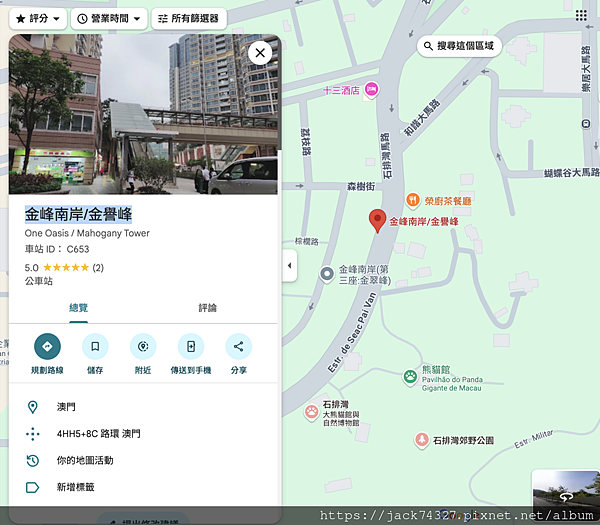600x525 pixels.
Task: Send to phone via 傳送到手機 icon
Action: tap(191, 347)
